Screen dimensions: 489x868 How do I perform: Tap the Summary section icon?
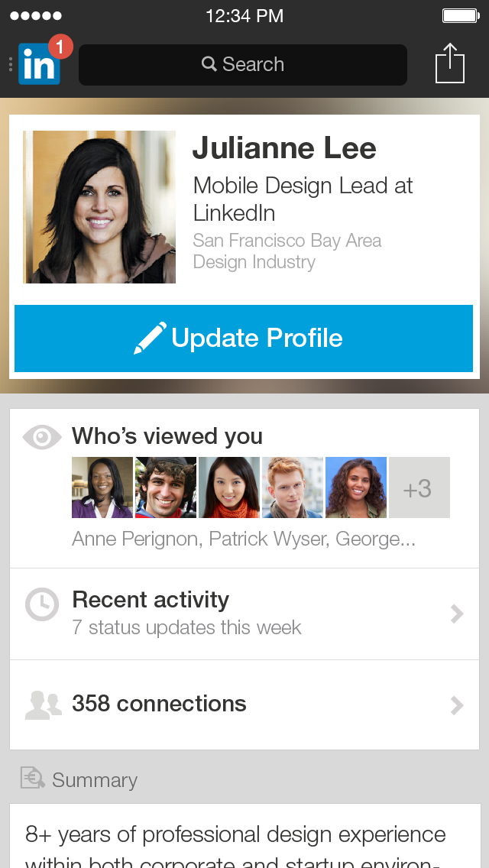point(32,779)
